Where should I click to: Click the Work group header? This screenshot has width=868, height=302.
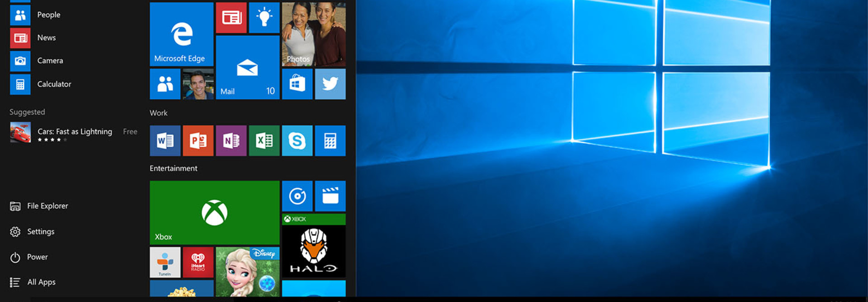pyautogui.click(x=159, y=113)
